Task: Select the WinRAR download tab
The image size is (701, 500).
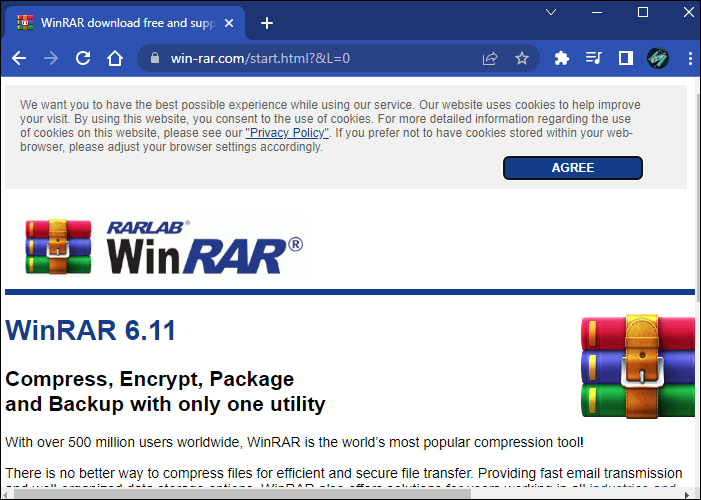Action: (125, 23)
